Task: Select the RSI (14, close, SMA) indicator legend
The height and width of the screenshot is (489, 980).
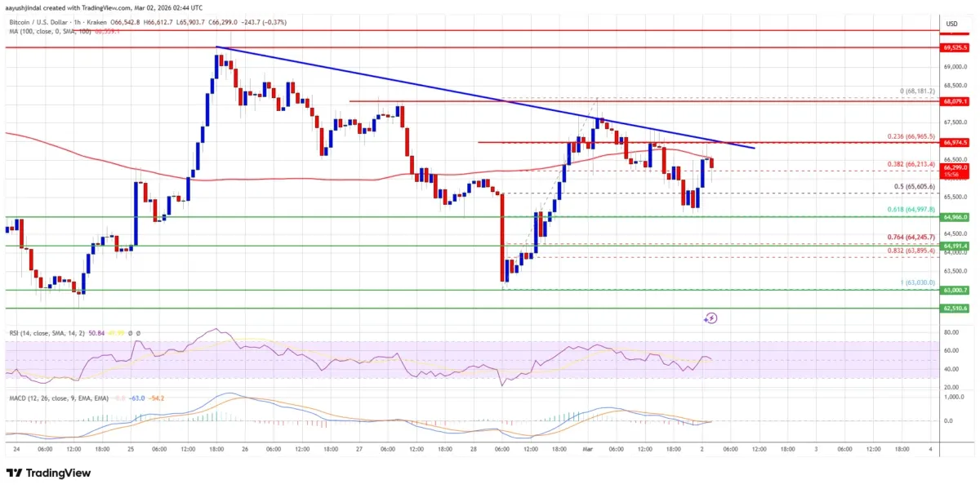Action: pos(47,333)
